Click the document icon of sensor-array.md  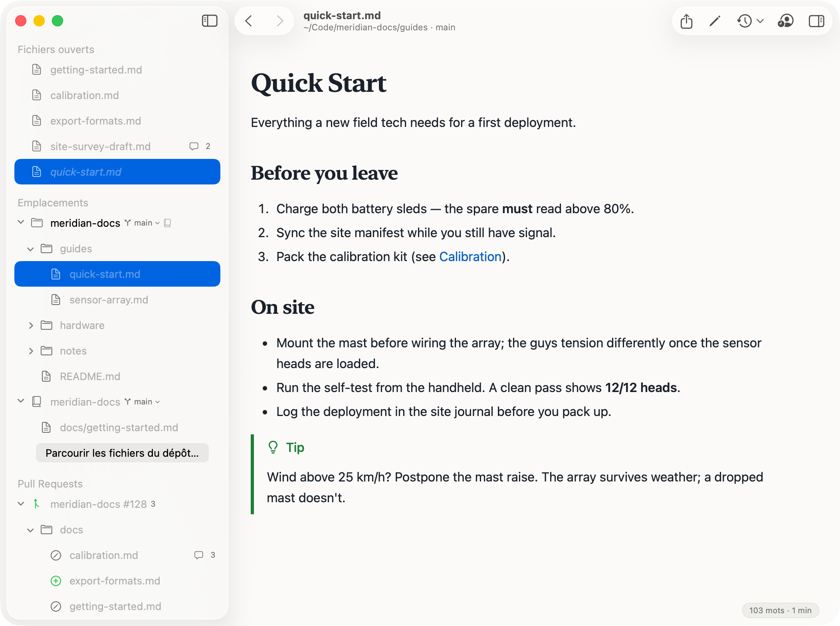point(56,300)
